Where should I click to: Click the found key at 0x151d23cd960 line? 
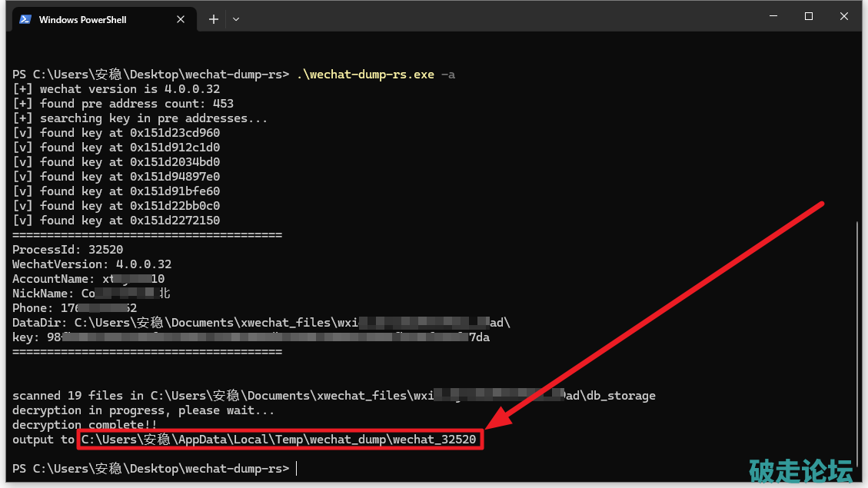tap(116, 133)
